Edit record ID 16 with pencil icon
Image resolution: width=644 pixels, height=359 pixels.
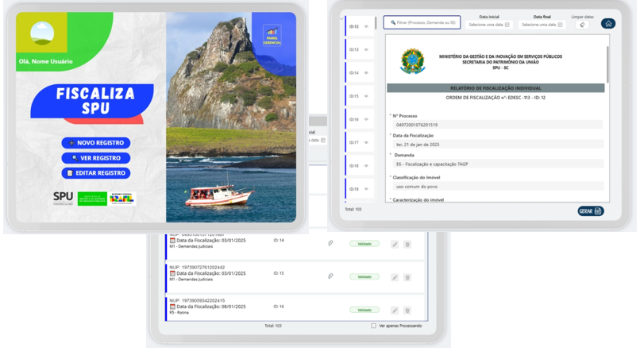[x=395, y=311]
